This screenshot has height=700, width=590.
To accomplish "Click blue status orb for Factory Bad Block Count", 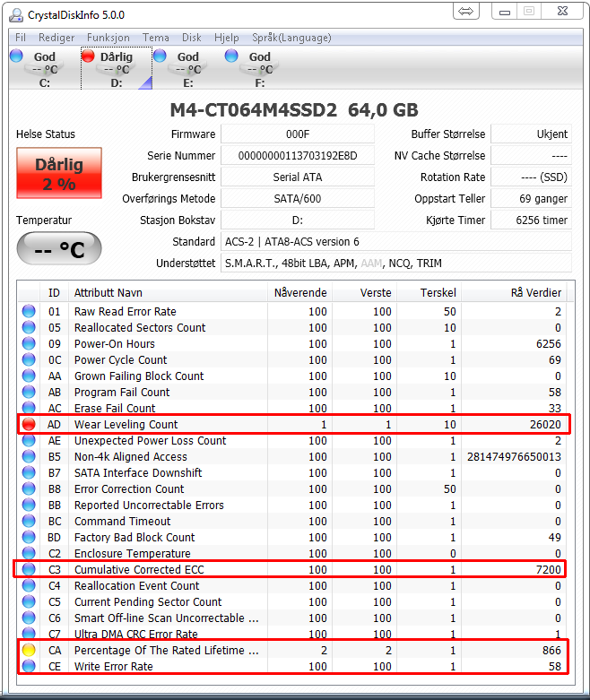I will (29, 537).
